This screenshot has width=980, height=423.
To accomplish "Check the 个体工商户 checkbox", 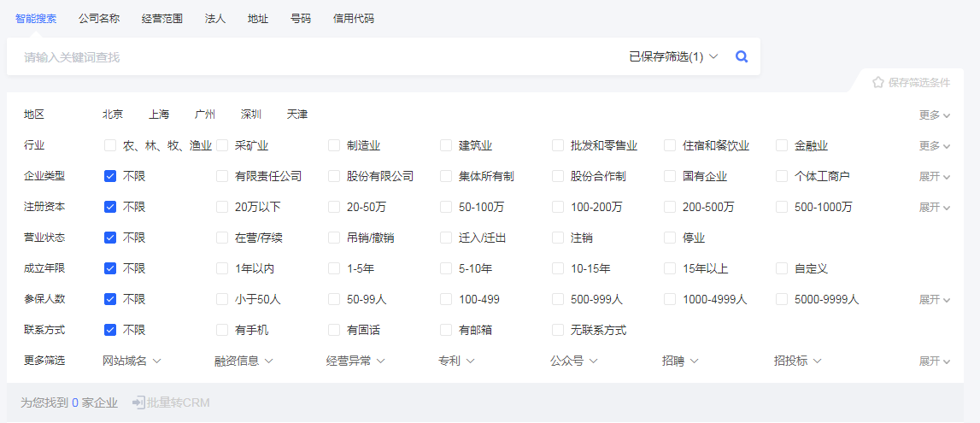I will click(x=782, y=176).
